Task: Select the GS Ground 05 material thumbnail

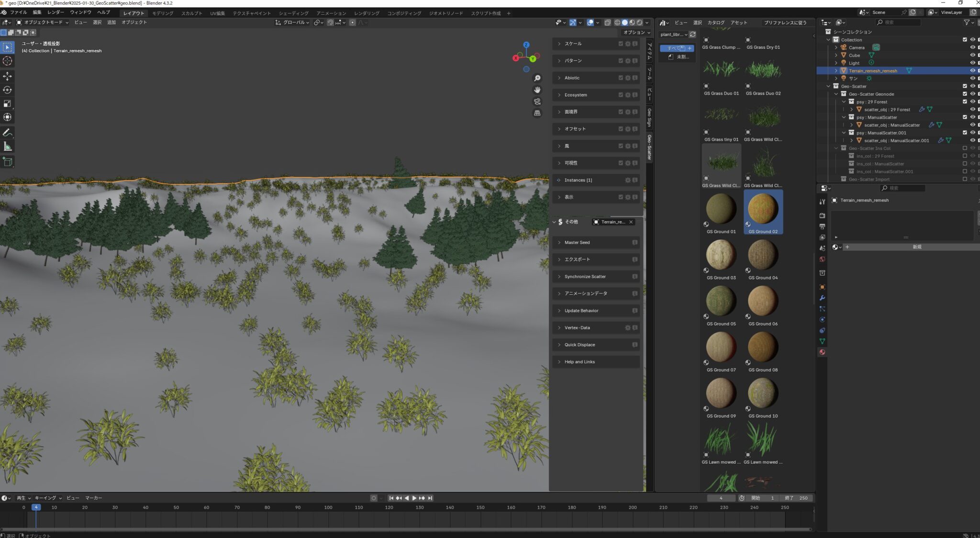Action: (x=721, y=301)
